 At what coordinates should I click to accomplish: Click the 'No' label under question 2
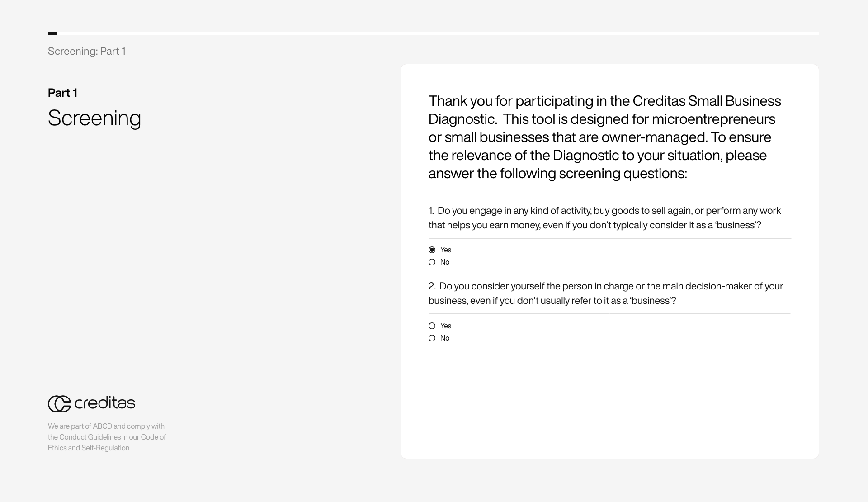(x=445, y=338)
